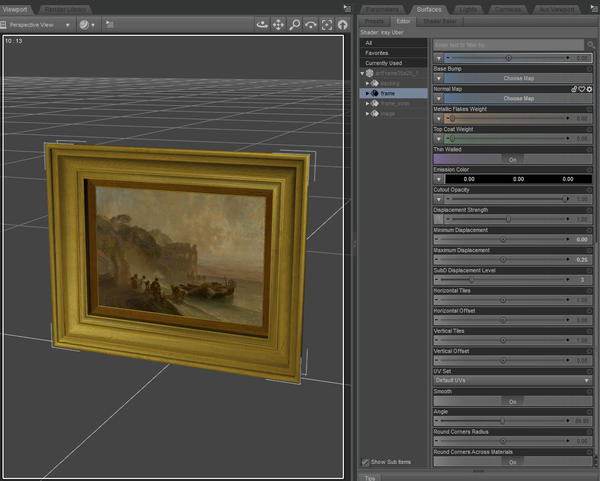Open the Presets sub-tab
The height and width of the screenshot is (481, 600).
pyautogui.click(x=374, y=21)
